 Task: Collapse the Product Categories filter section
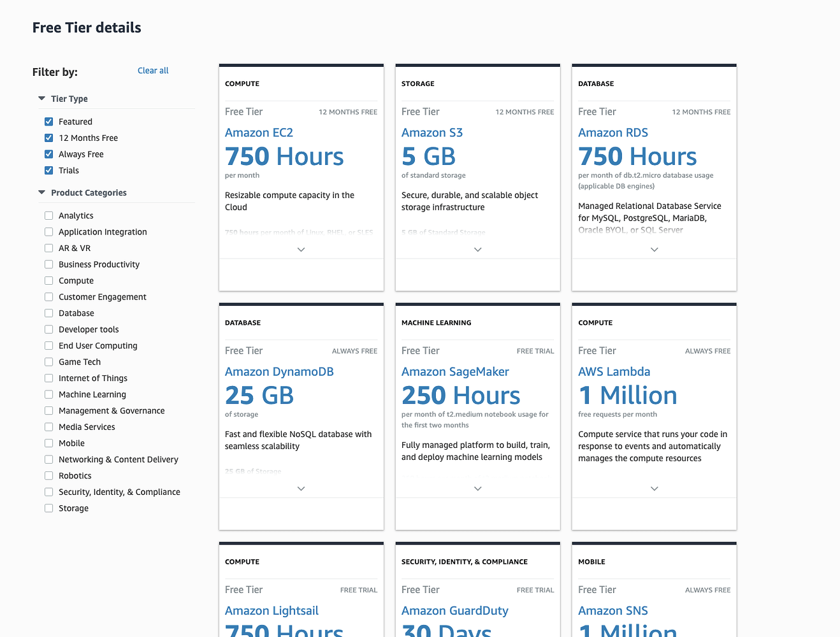click(42, 192)
